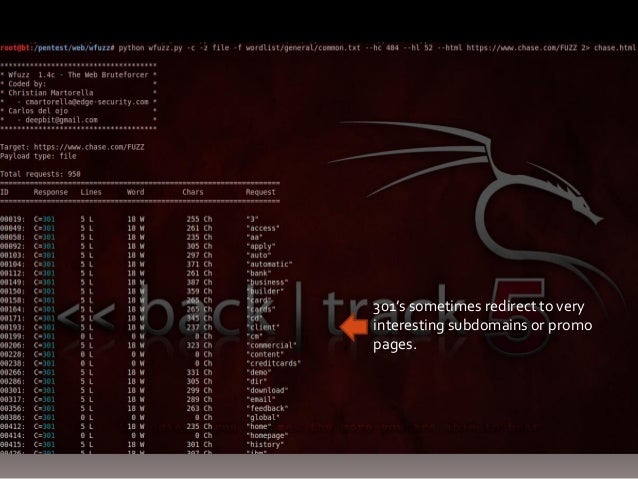Click the "00301:" ID in the results
The image size is (638, 479).
click(13, 390)
